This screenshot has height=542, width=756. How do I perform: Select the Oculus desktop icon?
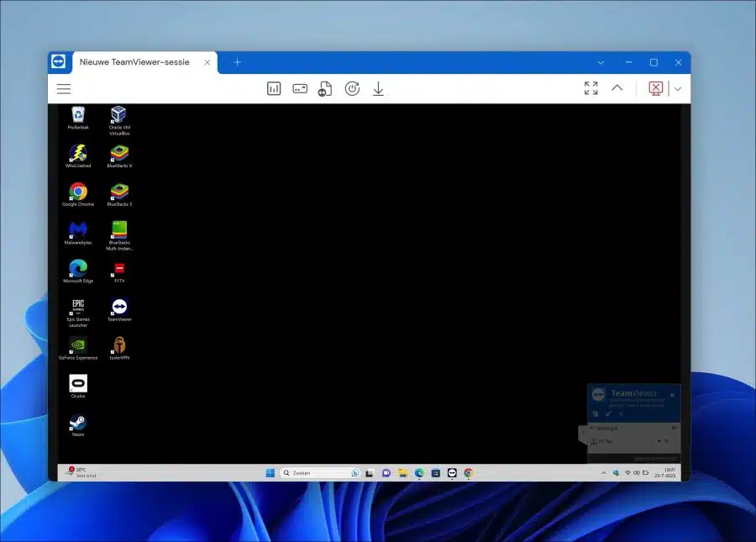click(78, 386)
